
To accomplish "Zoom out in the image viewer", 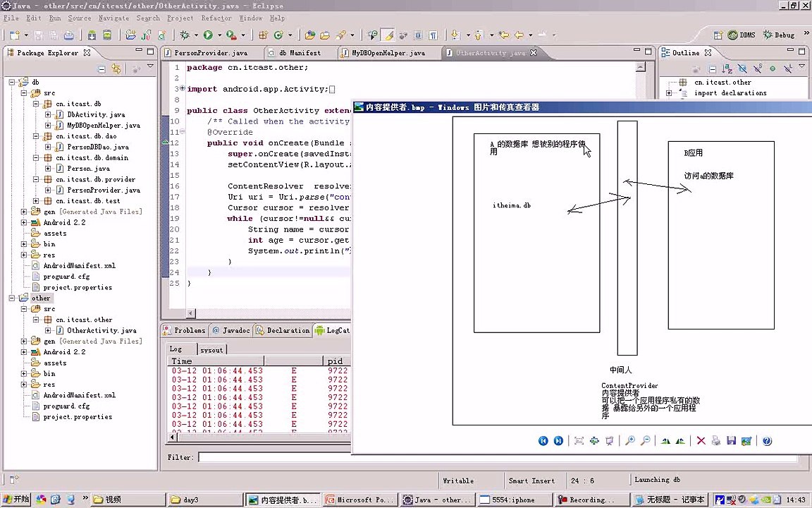I will pyautogui.click(x=644, y=441).
